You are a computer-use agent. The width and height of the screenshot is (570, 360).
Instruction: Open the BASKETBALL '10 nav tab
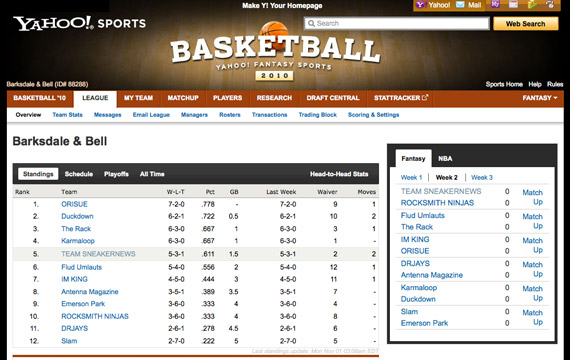[x=40, y=98]
